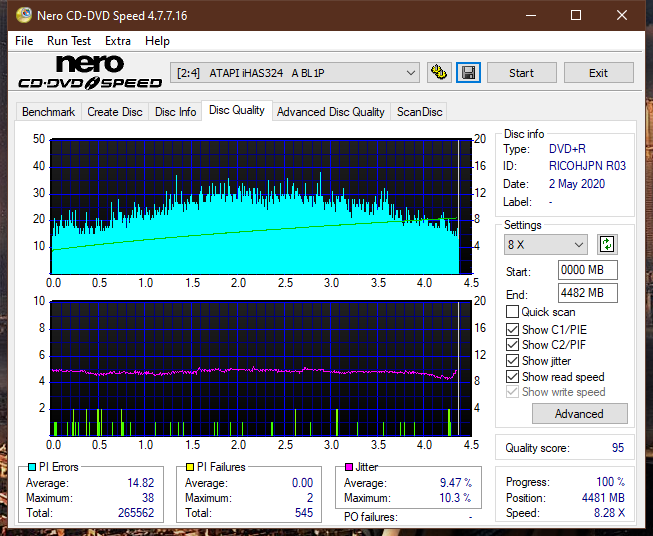Click the date 2 May 2020
Viewport: 653px width, 536px height.
577,184
